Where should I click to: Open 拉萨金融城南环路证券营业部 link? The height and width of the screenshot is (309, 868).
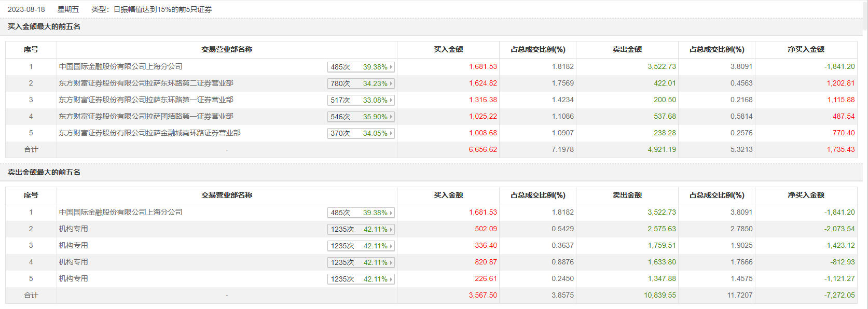click(149, 133)
